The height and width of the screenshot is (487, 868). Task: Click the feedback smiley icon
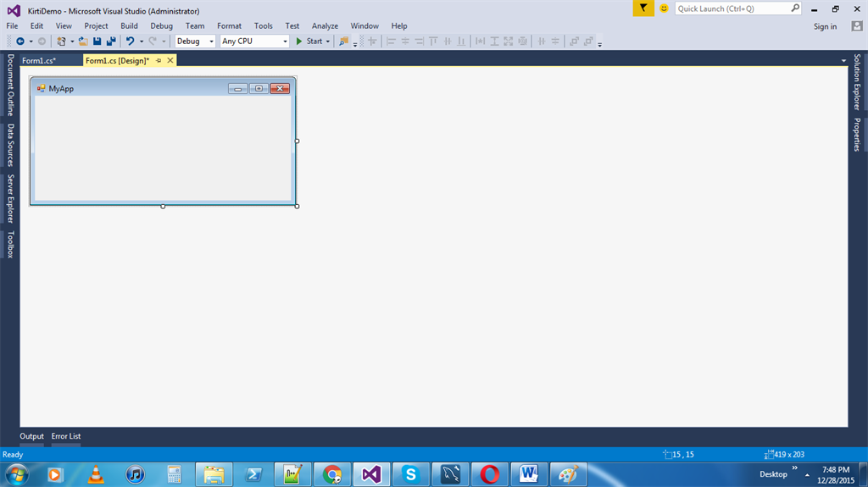coord(664,8)
